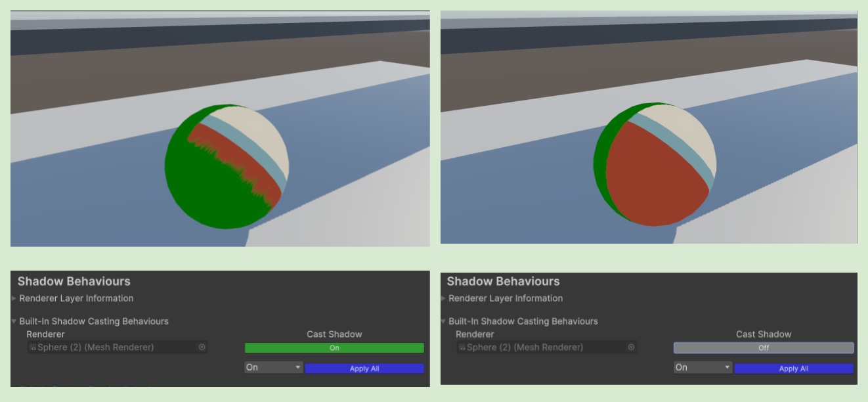This screenshot has height=402, width=868.
Task: Click Shadow Behaviours heading in the Cast Shadow On panel
Action: point(74,281)
